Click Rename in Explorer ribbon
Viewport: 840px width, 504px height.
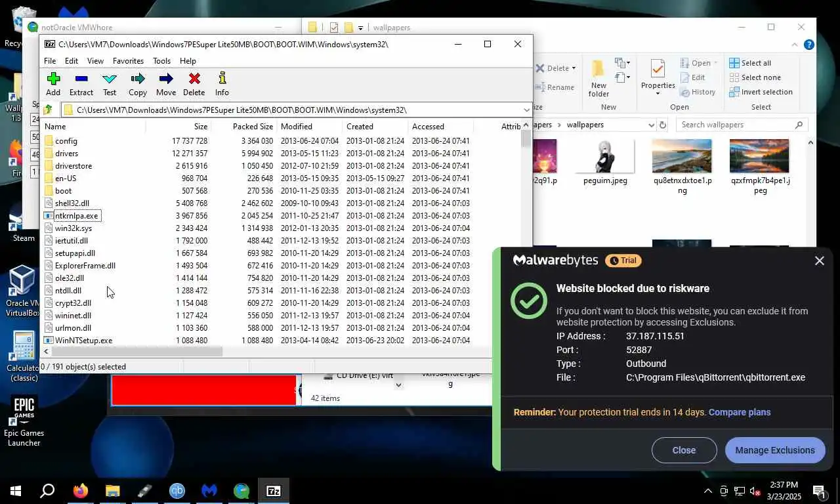[555, 87]
